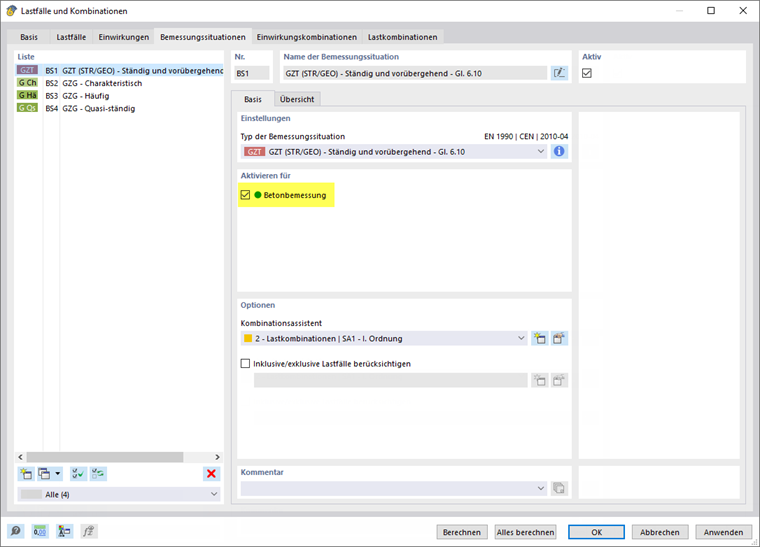Click copy design situation icon

(x=44, y=474)
